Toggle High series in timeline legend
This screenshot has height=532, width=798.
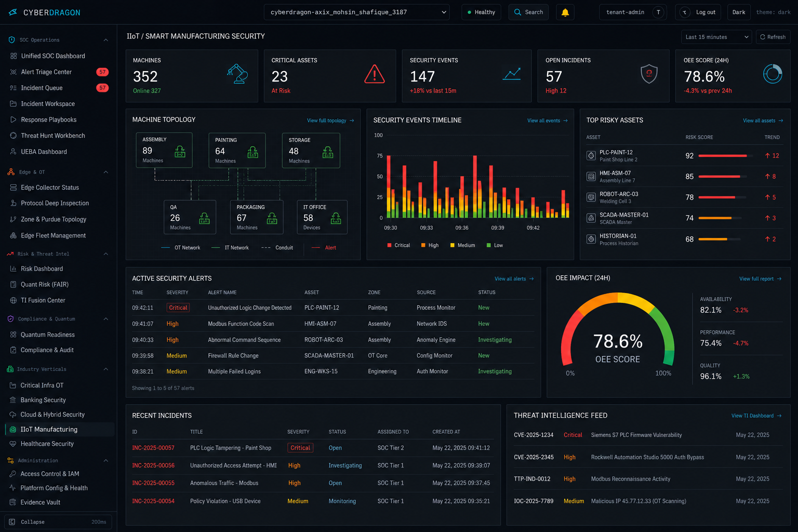click(x=430, y=245)
